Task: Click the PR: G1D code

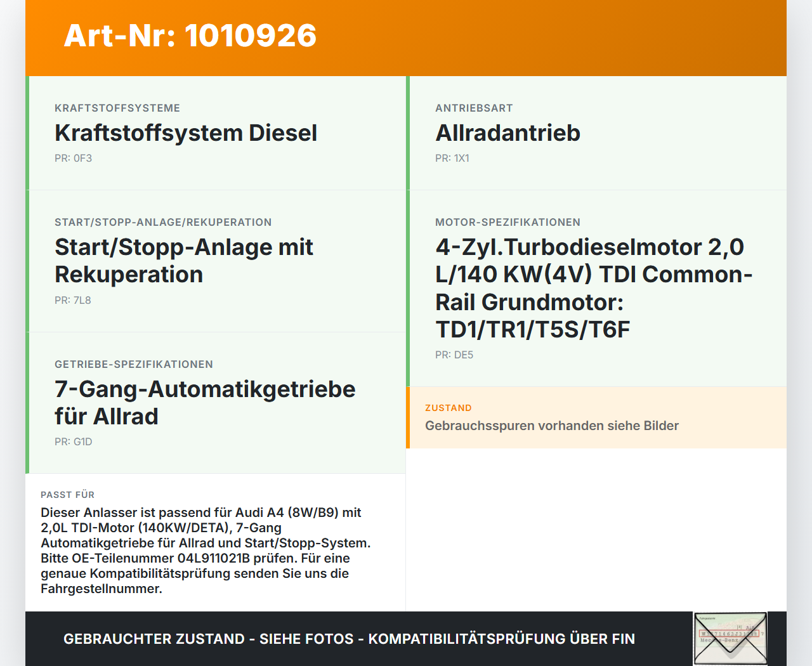Action: (74, 442)
